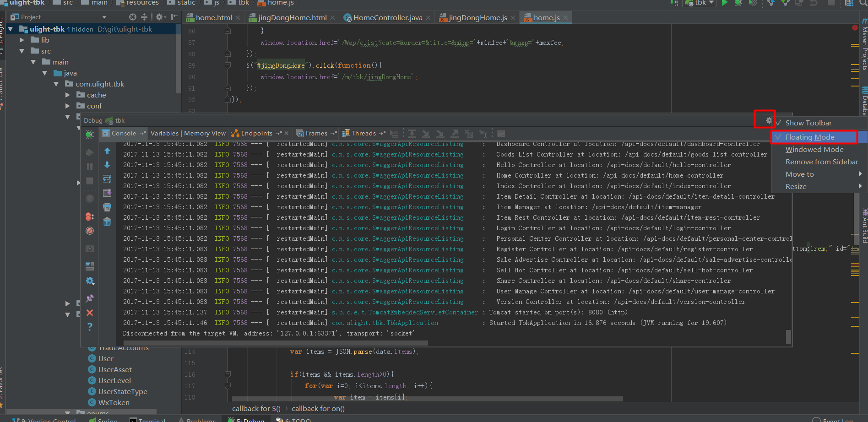The height and width of the screenshot is (422, 868).
Task: Open Search Everywhere with the magnifier icon
Action: point(863,4)
